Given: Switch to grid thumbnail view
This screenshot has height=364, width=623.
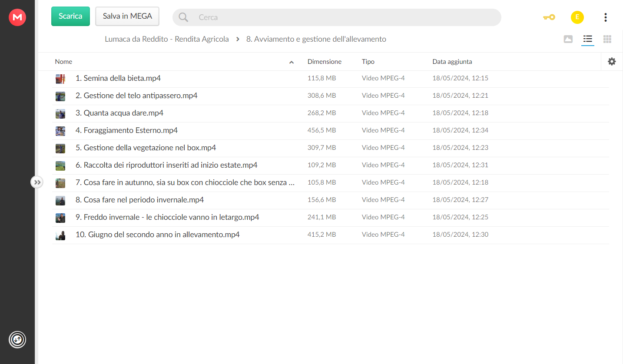Looking at the screenshot, I should [607, 39].
